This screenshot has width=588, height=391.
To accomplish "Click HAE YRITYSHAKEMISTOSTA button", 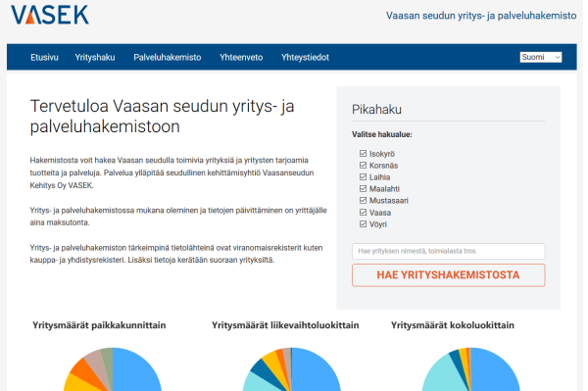I will [x=448, y=275].
